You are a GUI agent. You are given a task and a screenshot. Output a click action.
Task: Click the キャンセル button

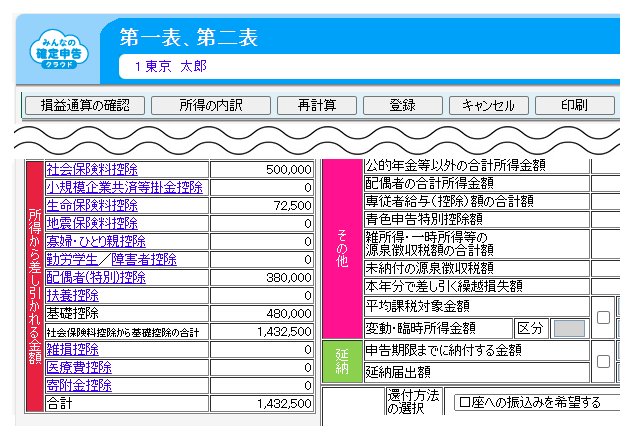point(489,105)
